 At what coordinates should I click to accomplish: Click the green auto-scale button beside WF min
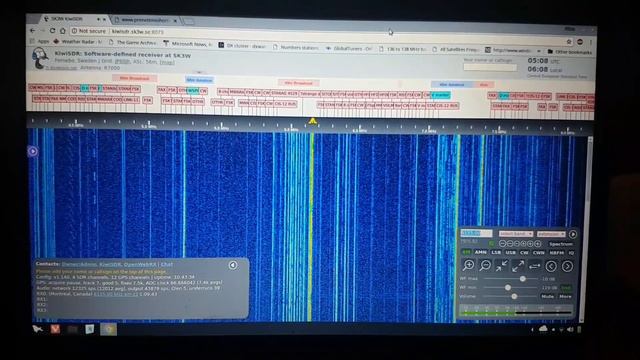(567, 287)
